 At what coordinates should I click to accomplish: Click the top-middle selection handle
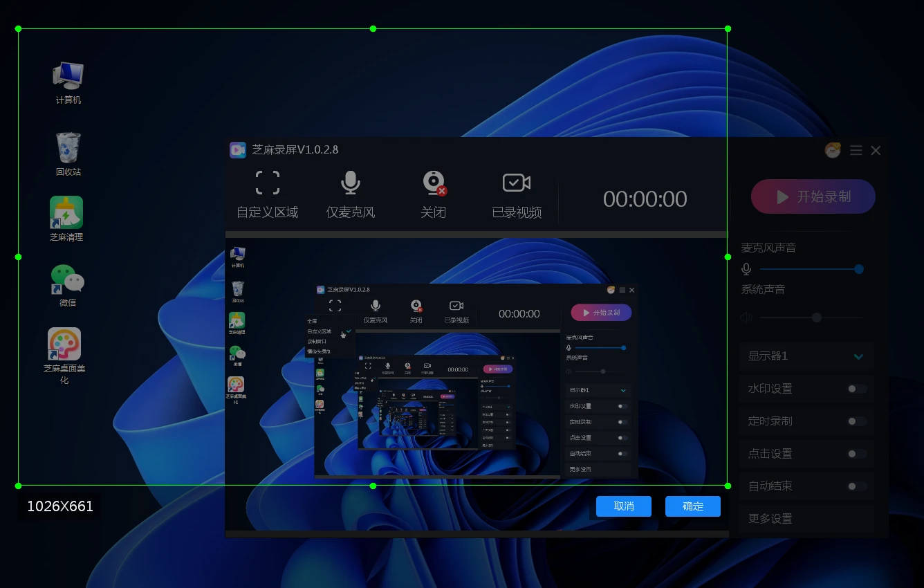coord(373,29)
